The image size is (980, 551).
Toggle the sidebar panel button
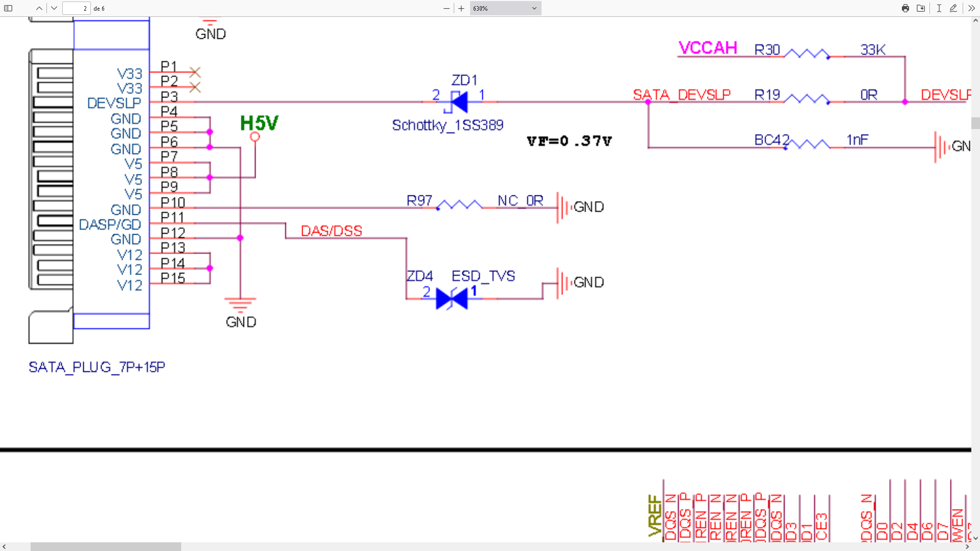[8, 8]
